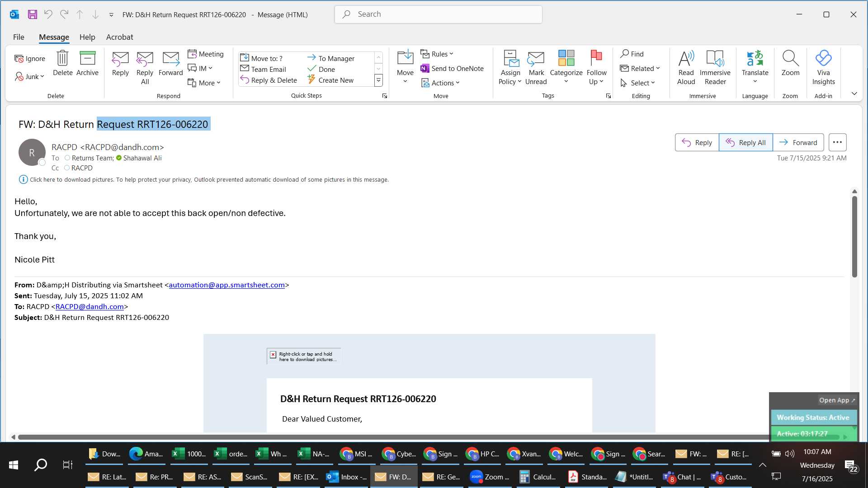Switch to the Message tab

pos(54,37)
